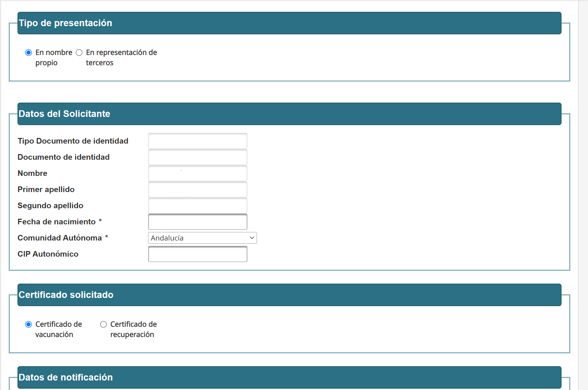The image size is (588, 390).
Task: Focus the Primer apellido input field
Action: coord(198,189)
